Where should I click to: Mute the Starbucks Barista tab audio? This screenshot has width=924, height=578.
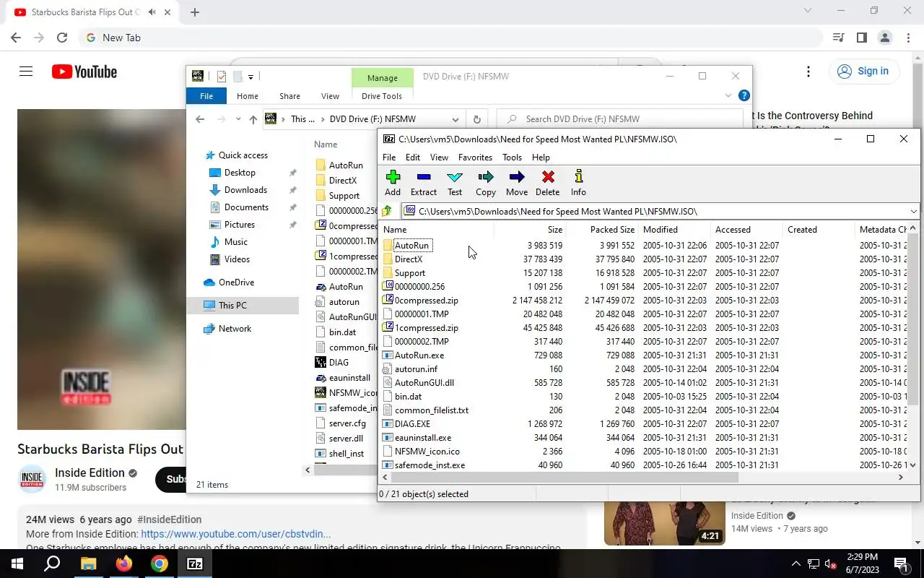point(152,12)
